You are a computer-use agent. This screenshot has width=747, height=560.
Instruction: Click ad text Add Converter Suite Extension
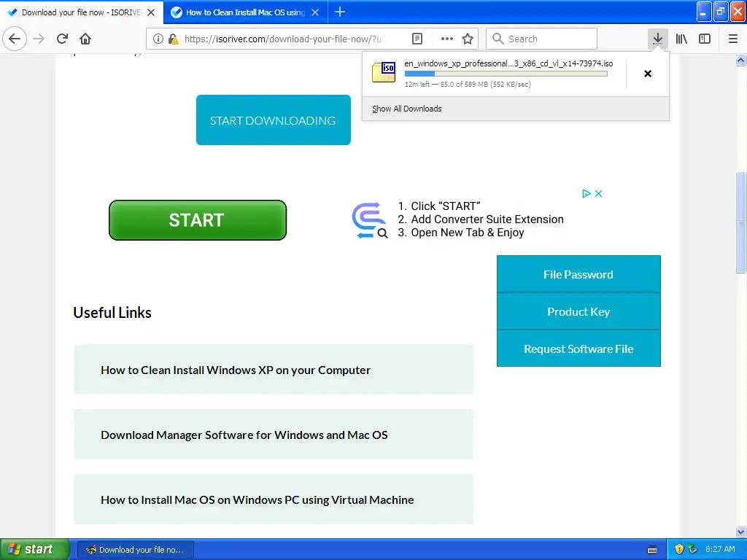[487, 219]
